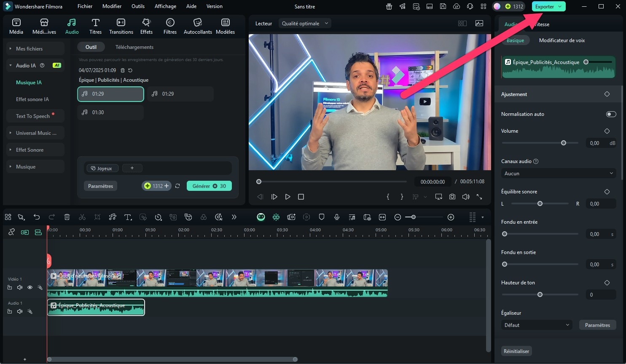Open the Média panel
Viewport: 626px width, 364px height.
[16, 27]
